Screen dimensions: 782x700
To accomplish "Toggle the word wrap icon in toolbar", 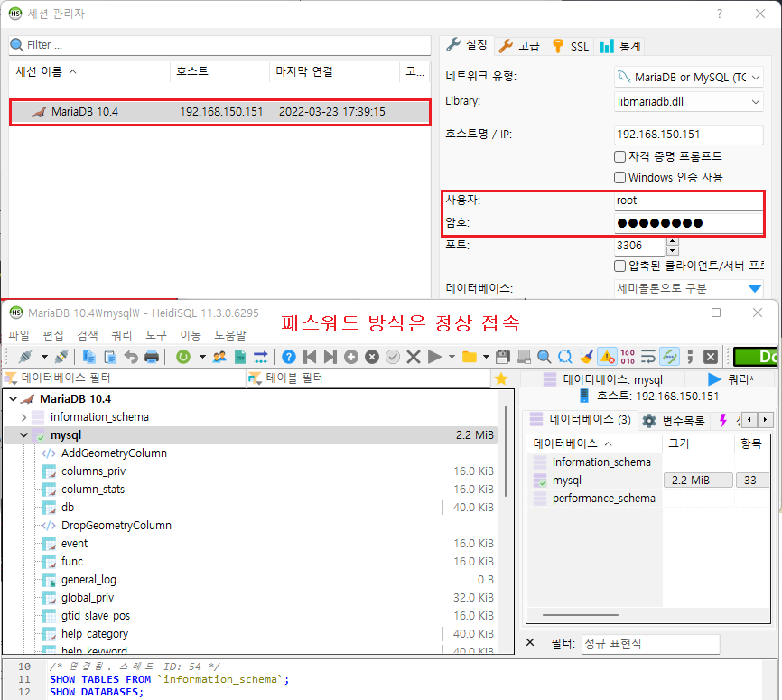I will coord(648,357).
